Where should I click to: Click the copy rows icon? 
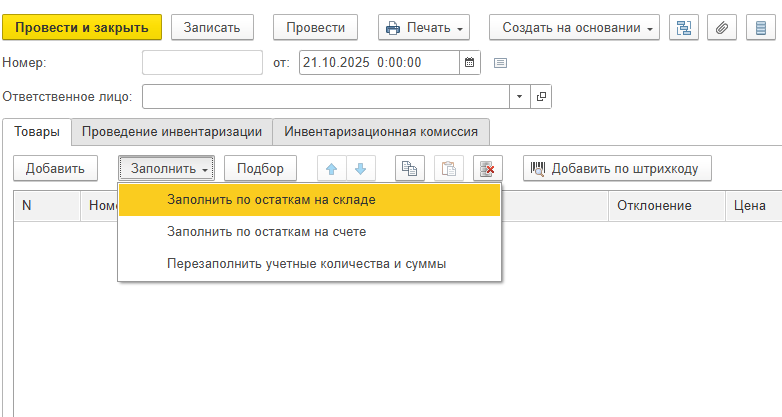tap(410, 169)
